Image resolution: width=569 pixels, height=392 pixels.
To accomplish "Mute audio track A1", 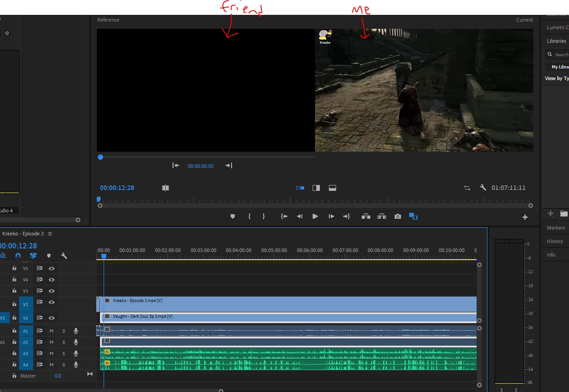I will [x=51, y=331].
